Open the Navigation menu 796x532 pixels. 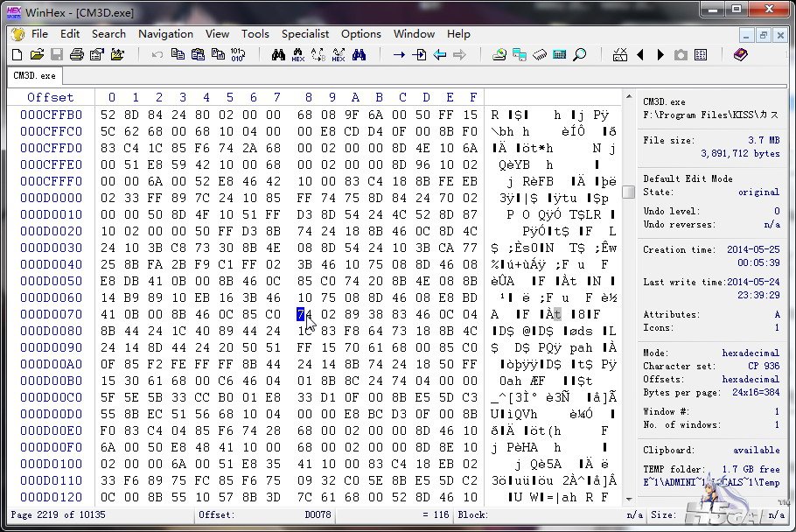click(x=165, y=34)
